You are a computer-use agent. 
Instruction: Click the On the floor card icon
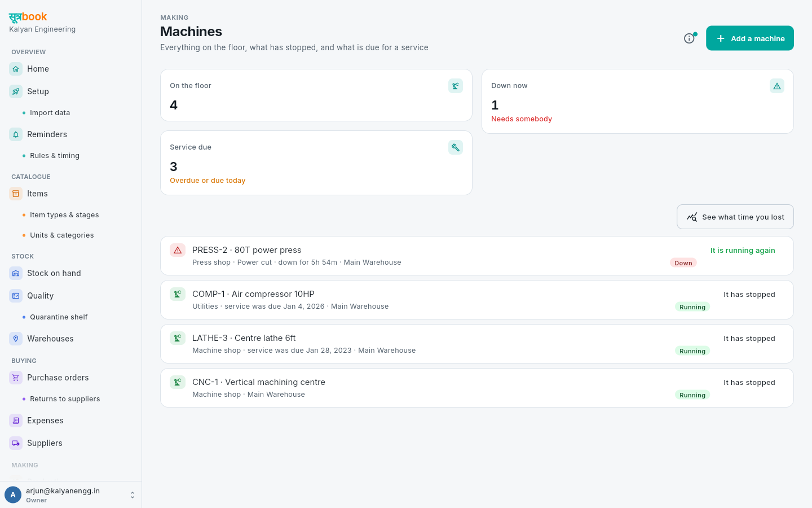(456, 86)
